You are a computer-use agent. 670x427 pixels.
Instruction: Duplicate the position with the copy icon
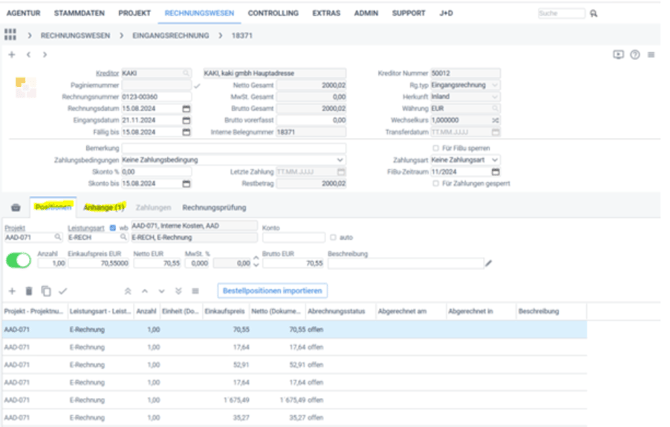45,290
